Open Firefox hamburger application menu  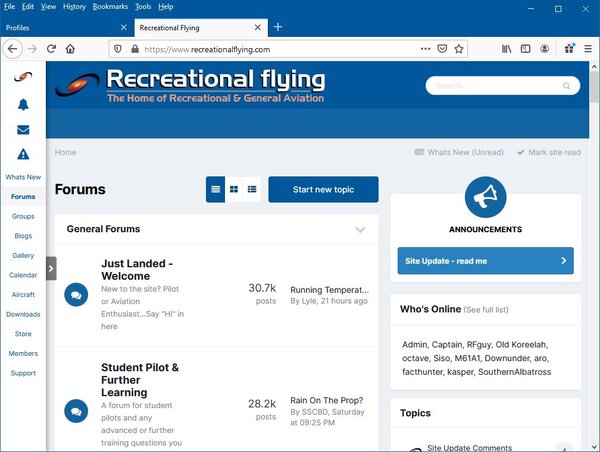click(587, 48)
